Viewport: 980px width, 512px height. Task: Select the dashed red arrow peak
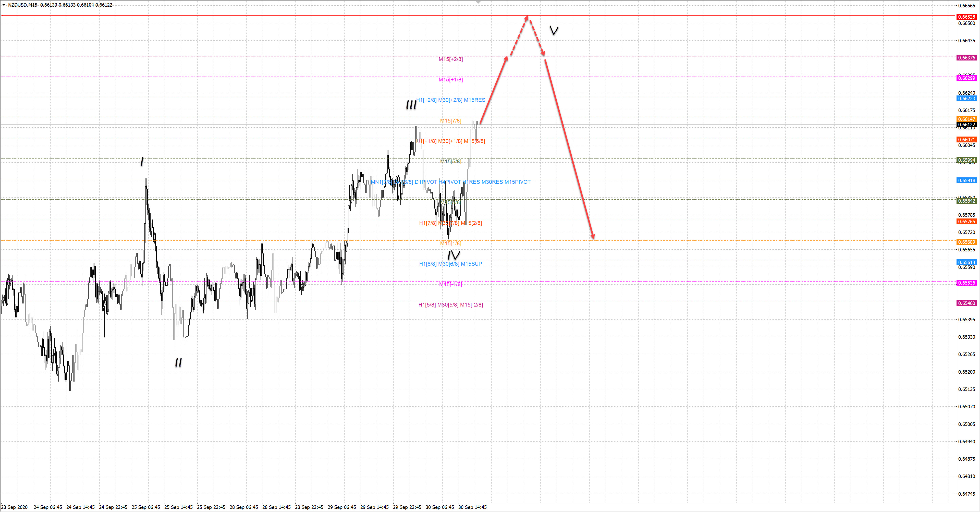(x=527, y=17)
